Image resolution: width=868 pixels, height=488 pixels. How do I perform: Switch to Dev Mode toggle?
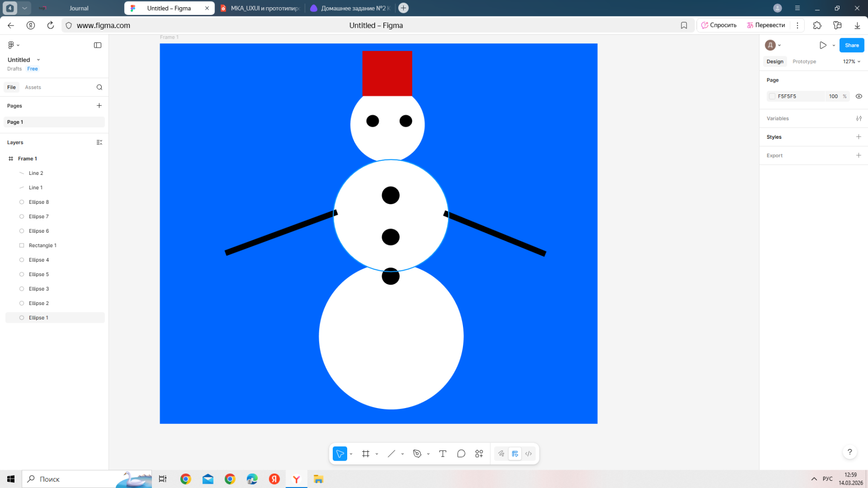point(529,454)
